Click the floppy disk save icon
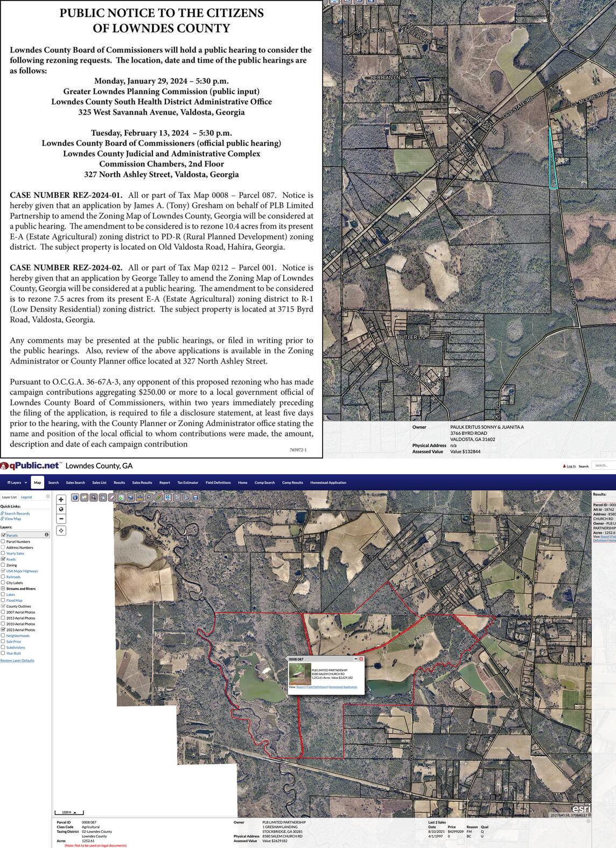616x848 pixels. pos(195,497)
